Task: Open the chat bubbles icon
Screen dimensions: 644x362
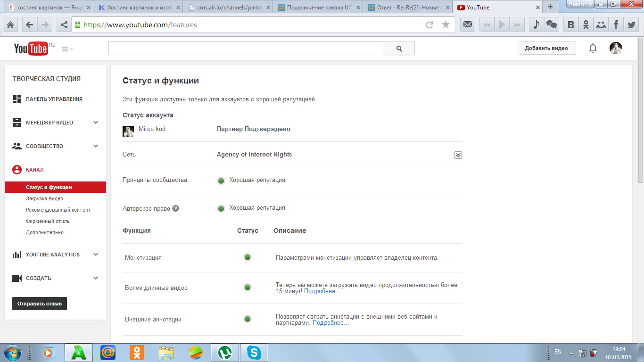Action: [551, 25]
